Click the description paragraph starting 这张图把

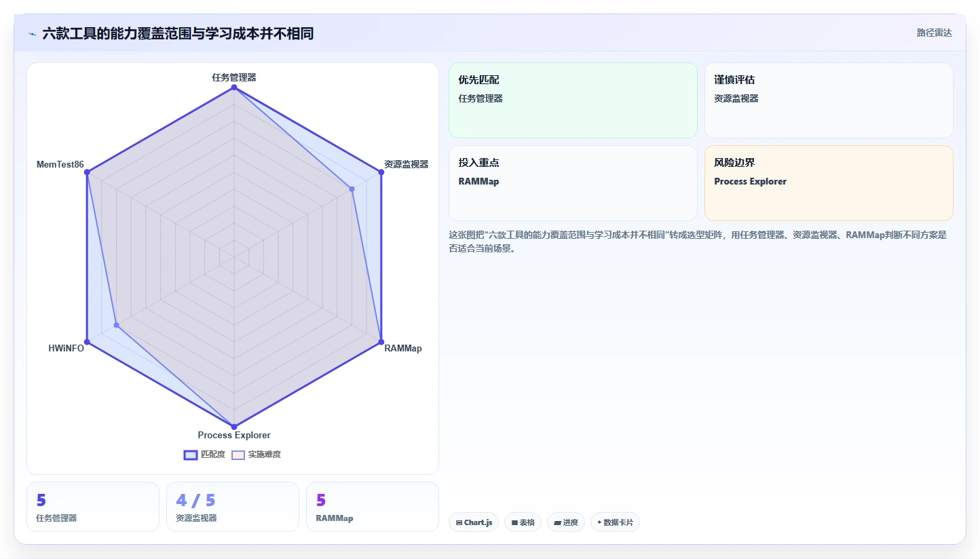pyautogui.click(x=698, y=242)
